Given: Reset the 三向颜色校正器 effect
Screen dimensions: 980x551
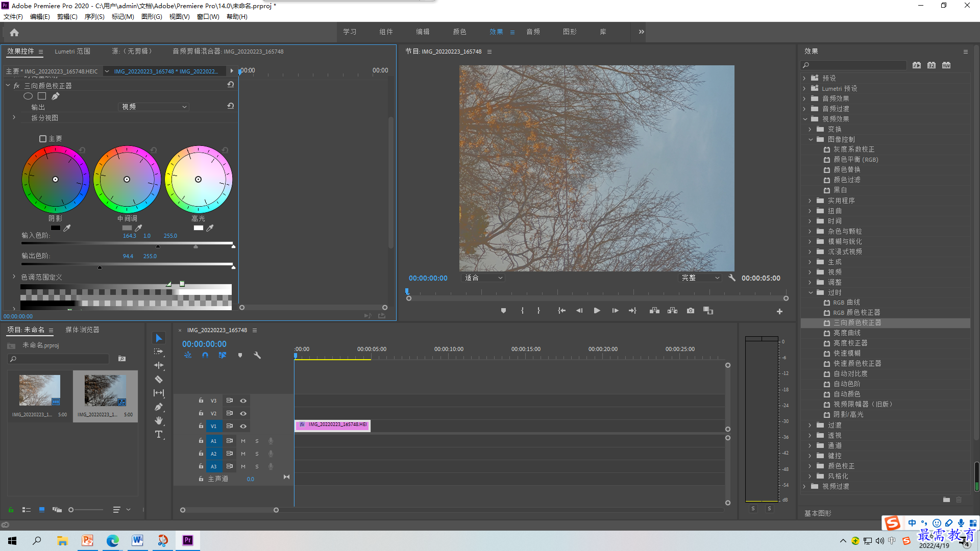Looking at the screenshot, I should [x=231, y=85].
